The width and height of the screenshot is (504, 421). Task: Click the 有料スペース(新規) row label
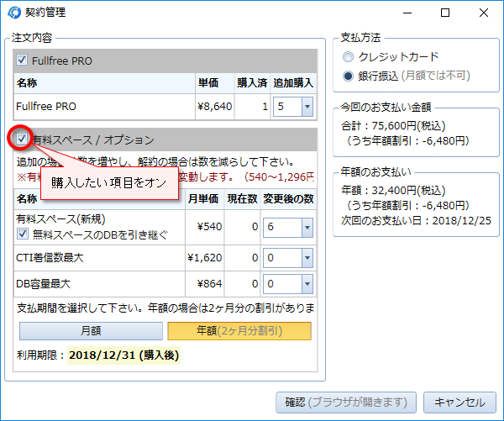(60, 219)
